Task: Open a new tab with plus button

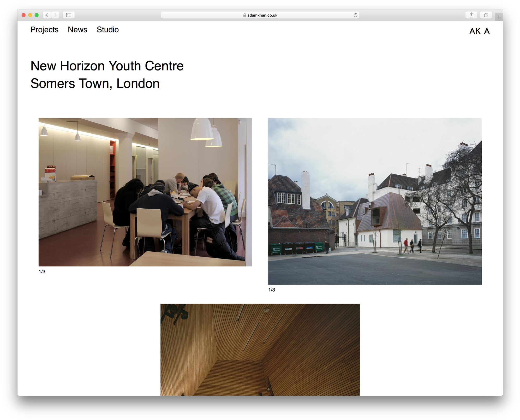Action: pos(499,17)
